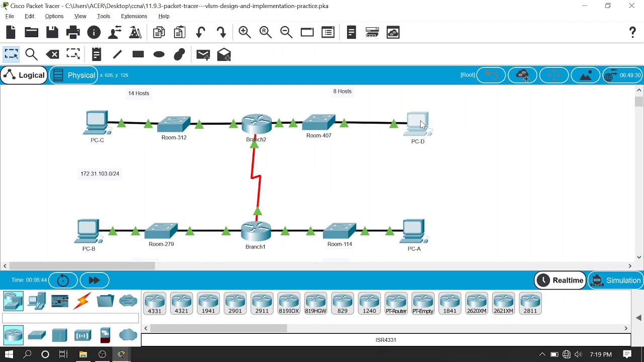This screenshot has height=362, width=644.
Task: Select the Place Note tool
Action: pyautogui.click(x=97, y=54)
